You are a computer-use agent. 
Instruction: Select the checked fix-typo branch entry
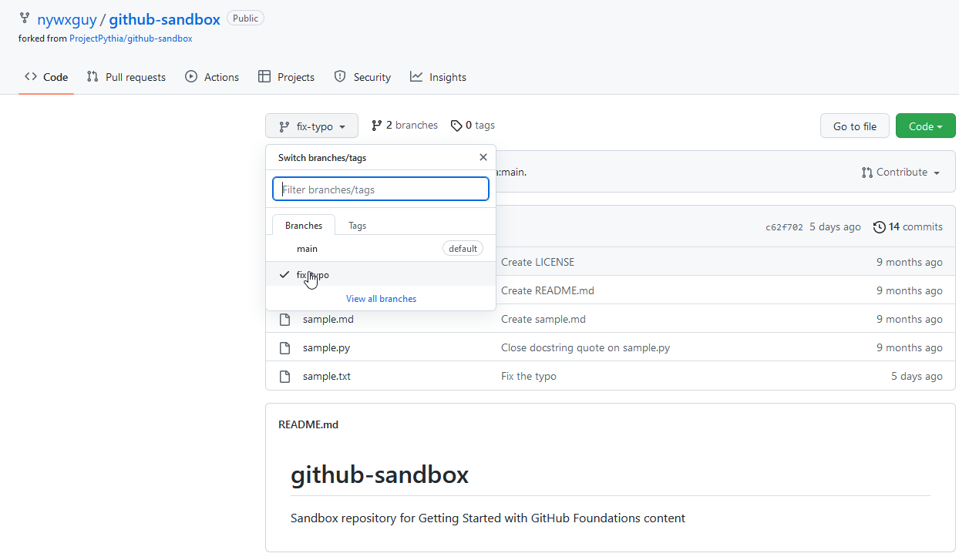pos(381,275)
